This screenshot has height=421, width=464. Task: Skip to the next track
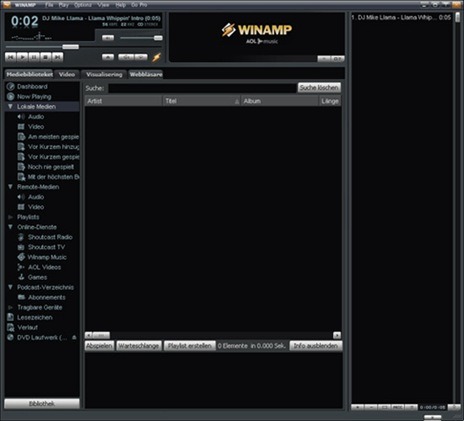click(57, 57)
